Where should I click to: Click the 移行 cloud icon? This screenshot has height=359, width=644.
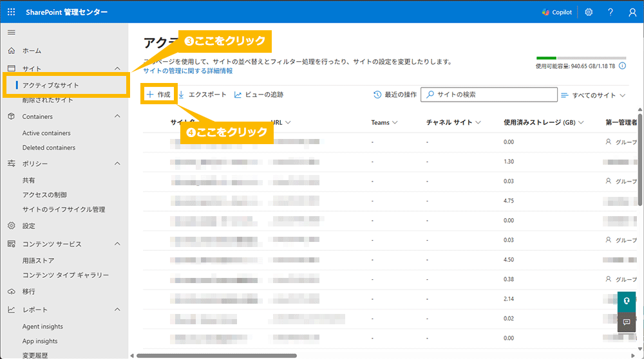point(12,291)
